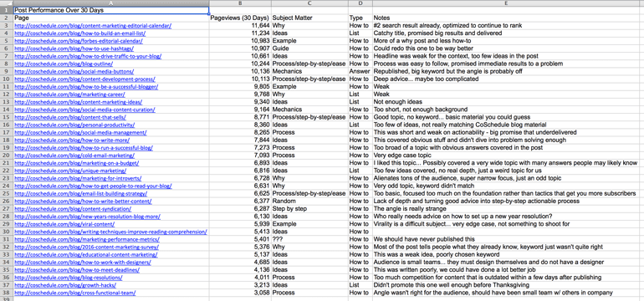Open the marketing-for-introverts link
Image resolution: width=644 pixels, height=301 pixels.
78,178
